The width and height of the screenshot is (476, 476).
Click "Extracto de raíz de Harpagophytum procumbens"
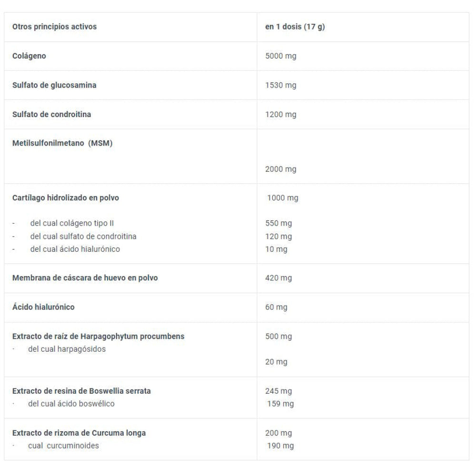(98, 336)
